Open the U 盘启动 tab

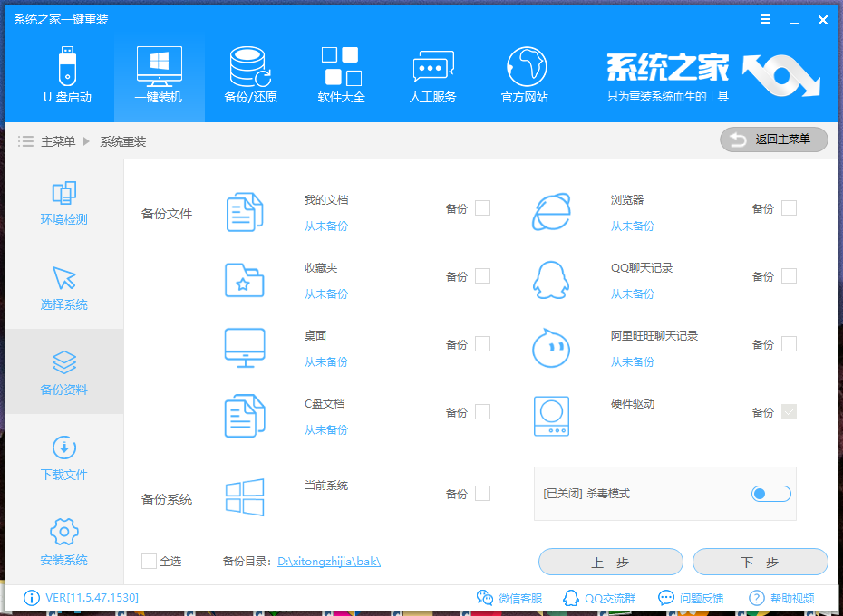pyautogui.click(x=67, y=75)
